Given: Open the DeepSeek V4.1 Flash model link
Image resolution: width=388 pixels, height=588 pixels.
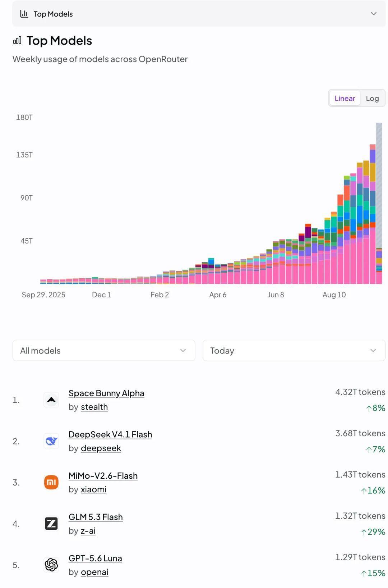Looking at the screenshot, I should [110, 434].
